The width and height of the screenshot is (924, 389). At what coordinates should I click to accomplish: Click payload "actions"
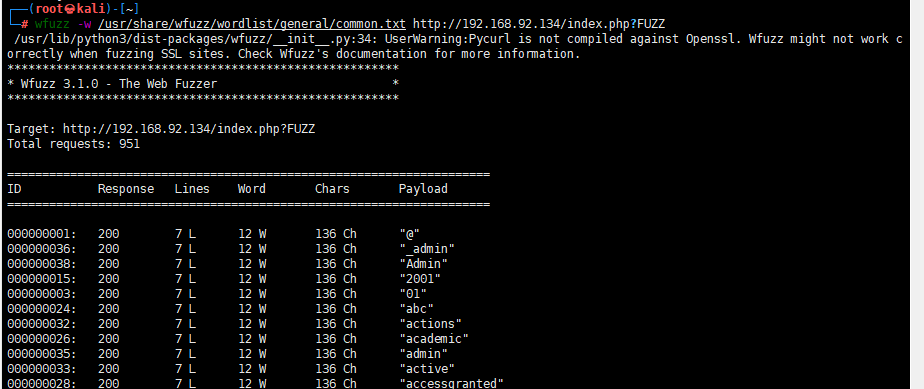(431, 324)
